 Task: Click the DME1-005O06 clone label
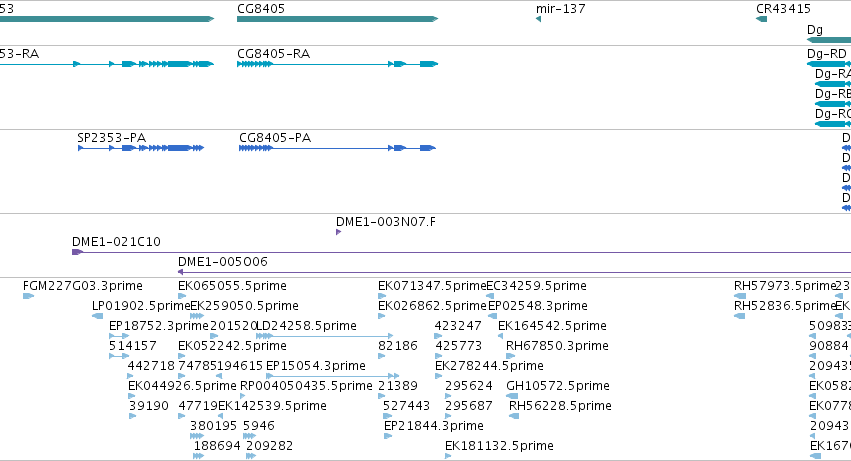coord(223,262)
